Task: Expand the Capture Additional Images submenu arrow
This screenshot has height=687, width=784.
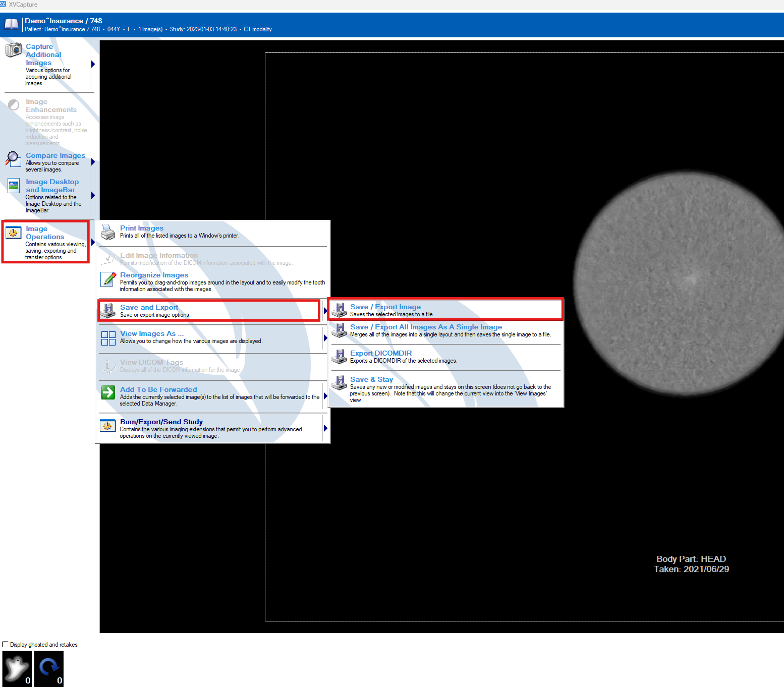Action: (93, 64)
